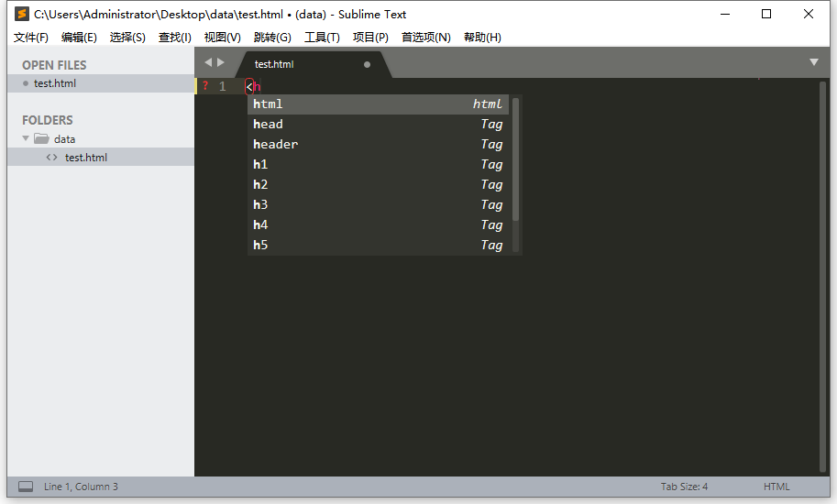837x504 pixels.
Task: Choose h5 tag suggestion
Action: tap(378, 246)
